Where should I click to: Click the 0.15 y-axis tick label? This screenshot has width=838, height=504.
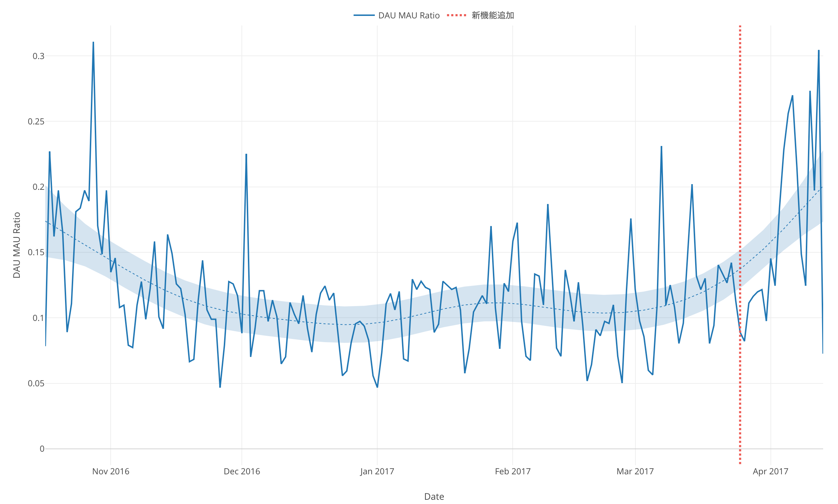pyautogui.click(x=36, y=252)
